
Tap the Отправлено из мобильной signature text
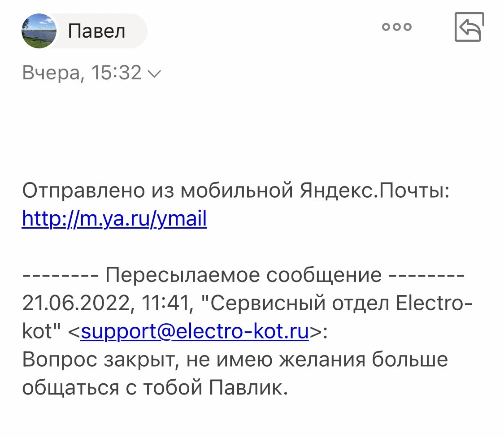click(x=157, y=191)
